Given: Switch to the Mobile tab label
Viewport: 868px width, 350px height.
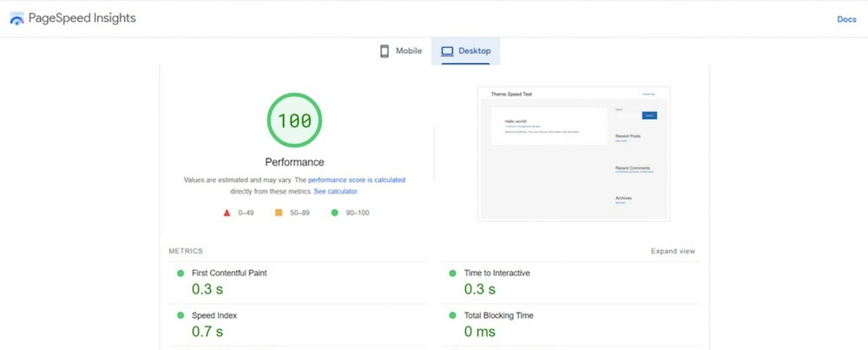Looking at the screenshot, I should pos(408,51).
